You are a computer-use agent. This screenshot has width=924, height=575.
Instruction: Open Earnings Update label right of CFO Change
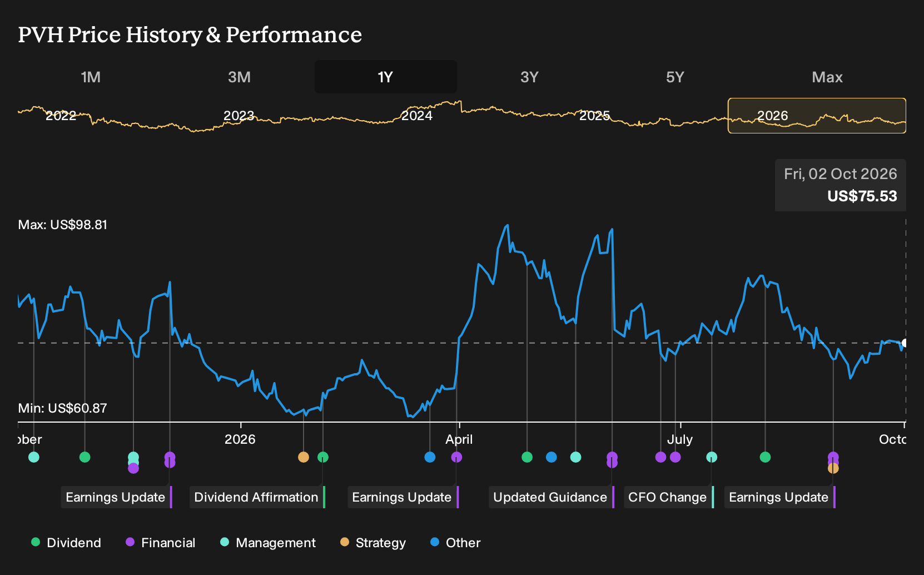(780, 497)
